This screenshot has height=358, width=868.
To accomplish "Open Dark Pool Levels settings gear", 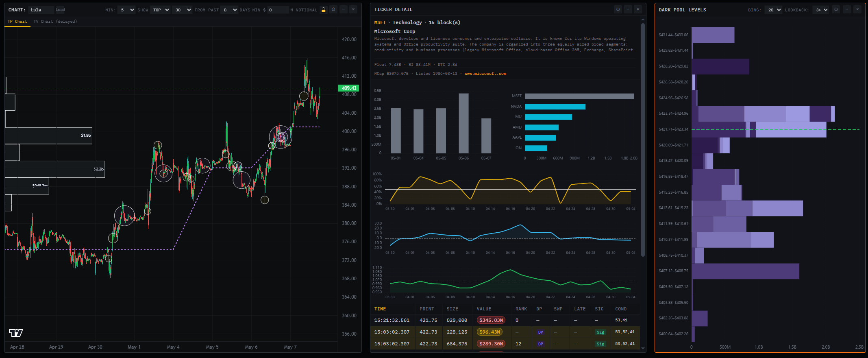I will coord(836,9).
